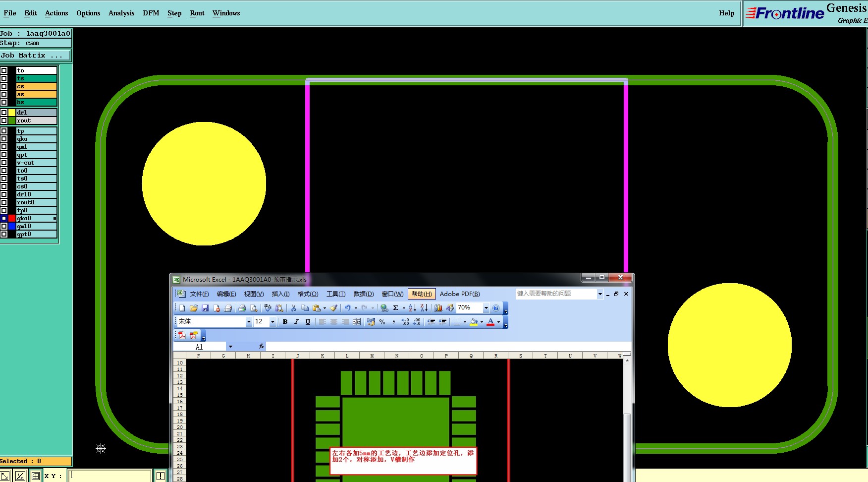The height and width of the screenshot is (482, 868).
Task: Click the Genesis exclamation mark icon
Action: [161, 476]
